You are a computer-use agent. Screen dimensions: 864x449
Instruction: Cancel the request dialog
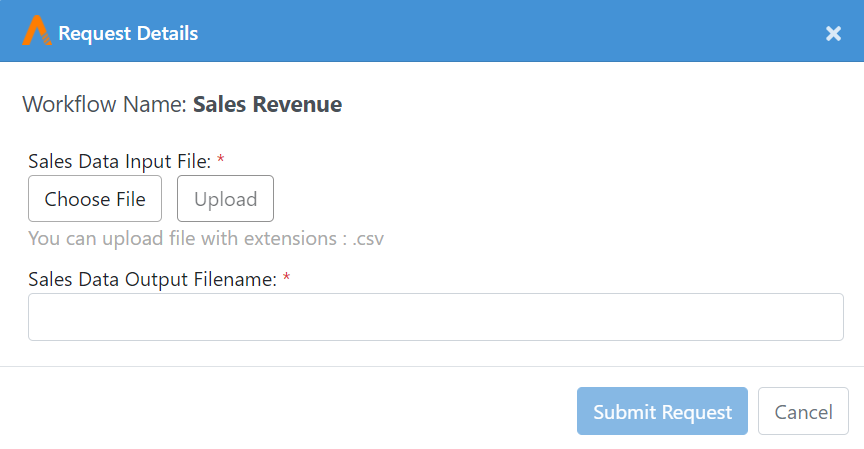click(803, 411)
